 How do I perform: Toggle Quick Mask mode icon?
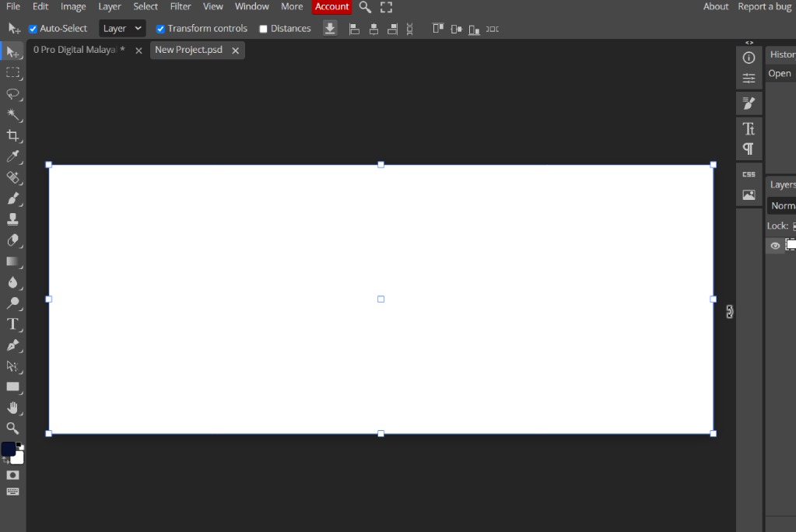12,475
